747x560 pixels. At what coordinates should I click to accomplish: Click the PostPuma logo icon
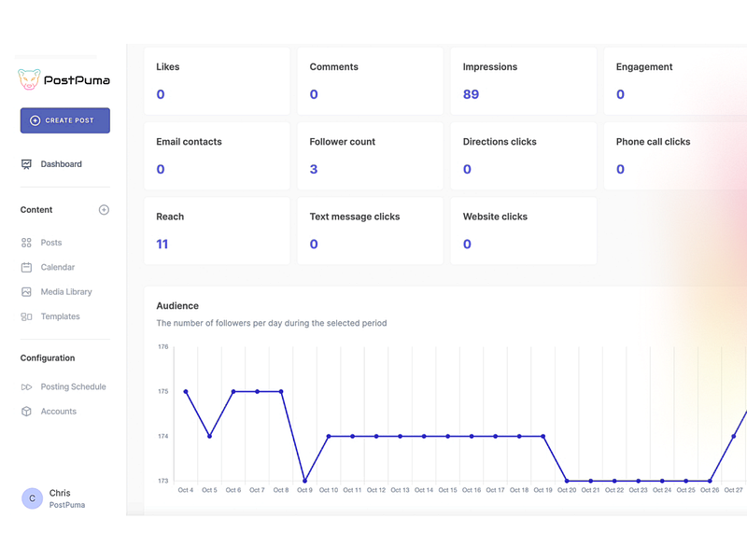[x=29, y=79]
